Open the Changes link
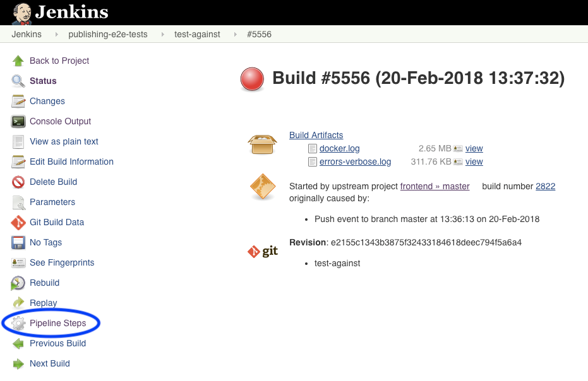 [x=47, y=101]
